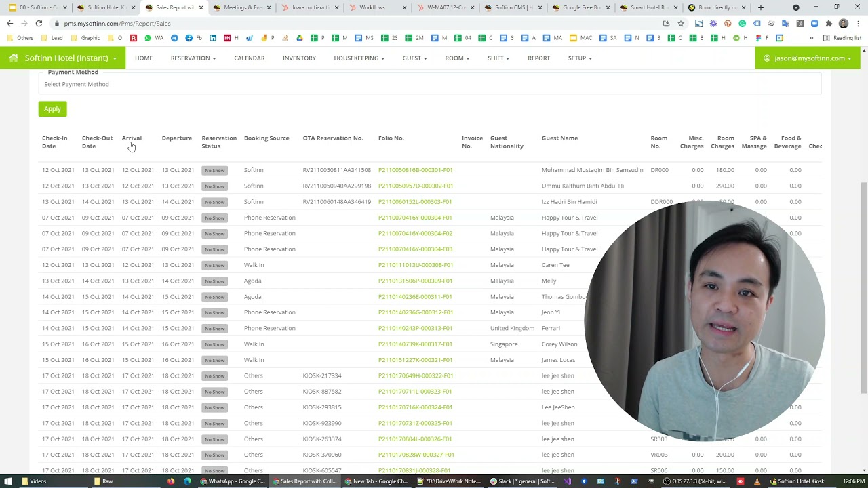Image resolution: width=868 pixels, height=488 pixels.
Task: Open the Report menu item
Action: pyautogui.click(x=539, y=58)
